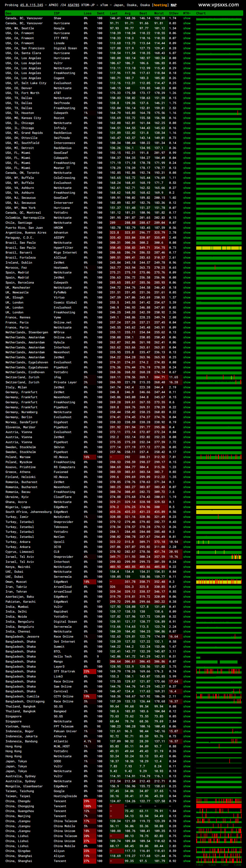Screen dimensions: 246x868
Task: Click the chart bar for Chongqing Tencent
Action: (x=219, y=806)
